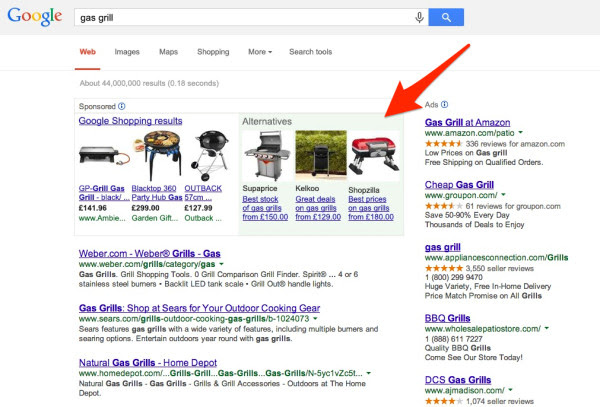600x407 pixels.
Task: Click the GP-Grill Gas Grill product image
Action: pos(103,155)
